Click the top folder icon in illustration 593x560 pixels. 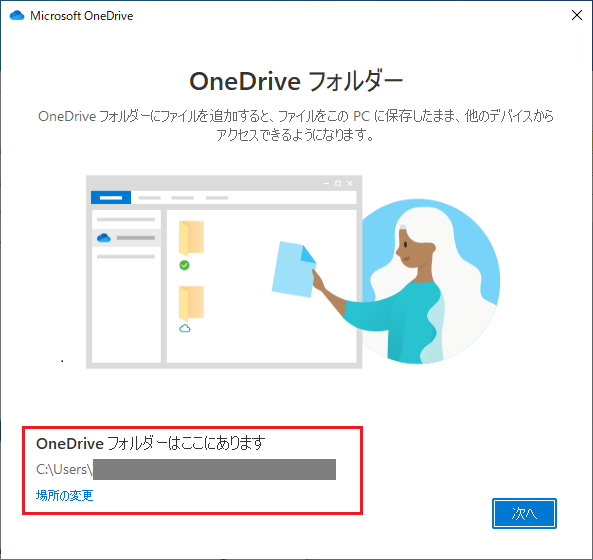191,237
